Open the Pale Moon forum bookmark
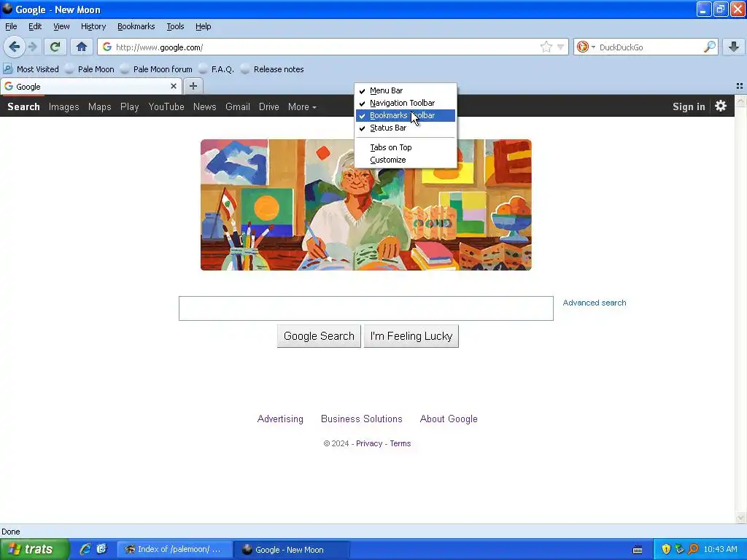747x560 pixels. click(156, 69)
